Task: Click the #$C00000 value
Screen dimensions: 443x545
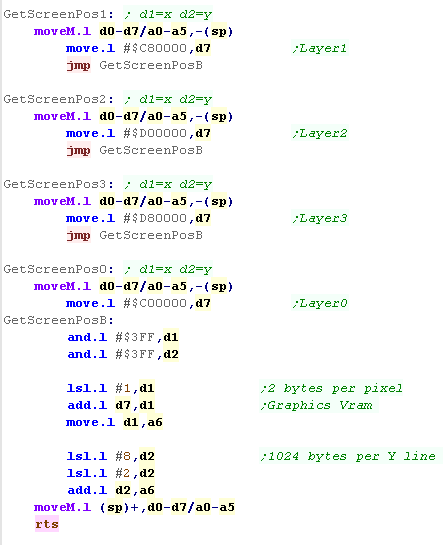Action: pos(155,303)
